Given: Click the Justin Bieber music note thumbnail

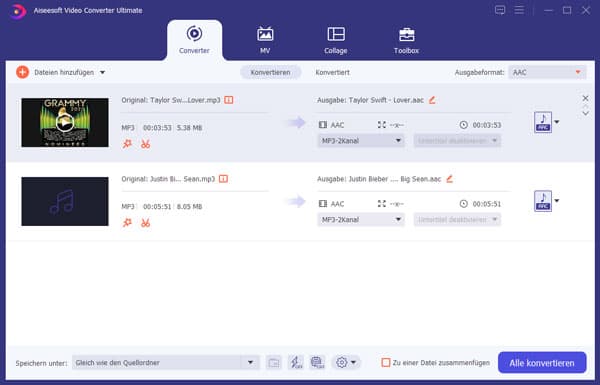Looking at the screenshot, I should (65, 201).
